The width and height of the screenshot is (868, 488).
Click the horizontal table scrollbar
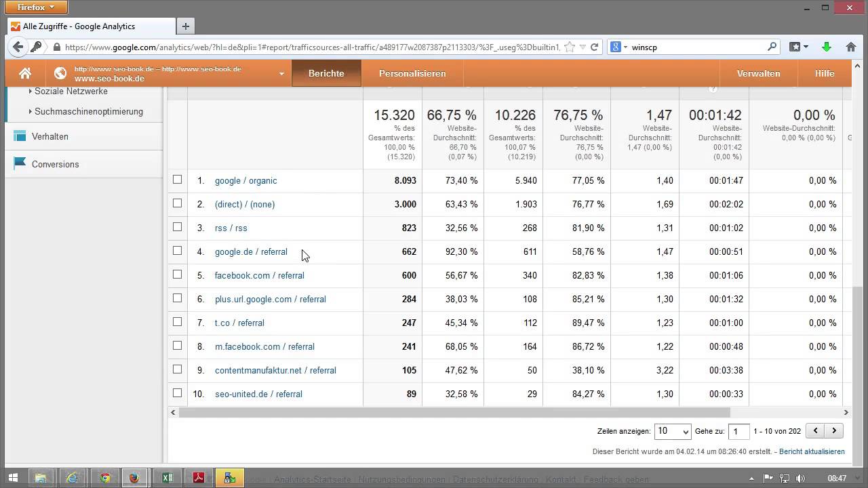pyautogui.click(x=454, y=412)
